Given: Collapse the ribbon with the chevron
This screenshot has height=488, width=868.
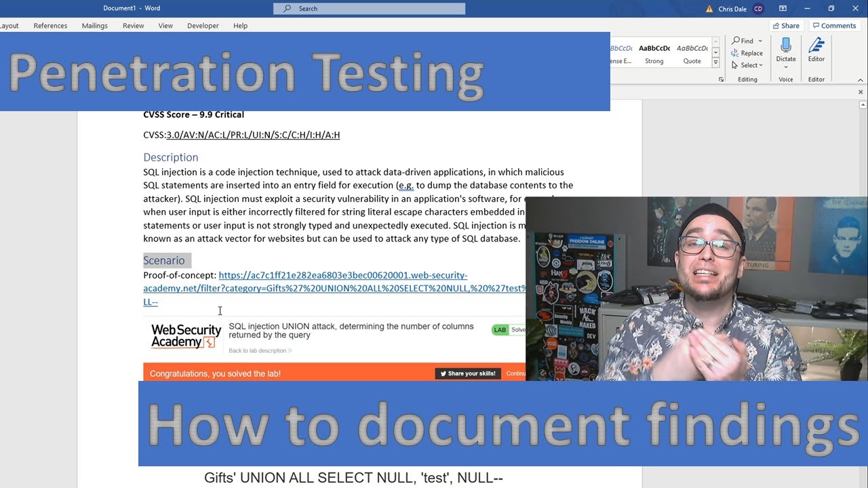Looking at the screenshot, I should coord(859,79).
